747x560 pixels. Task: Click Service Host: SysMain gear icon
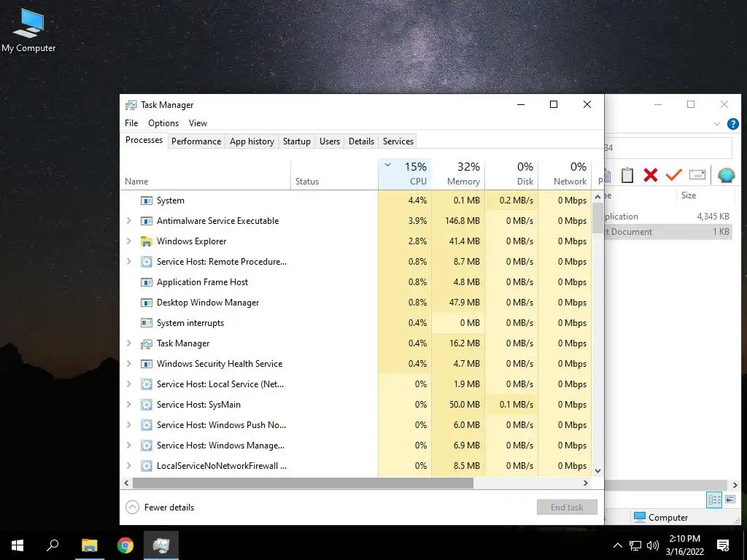pyautogui.click(x=146, y=404)
